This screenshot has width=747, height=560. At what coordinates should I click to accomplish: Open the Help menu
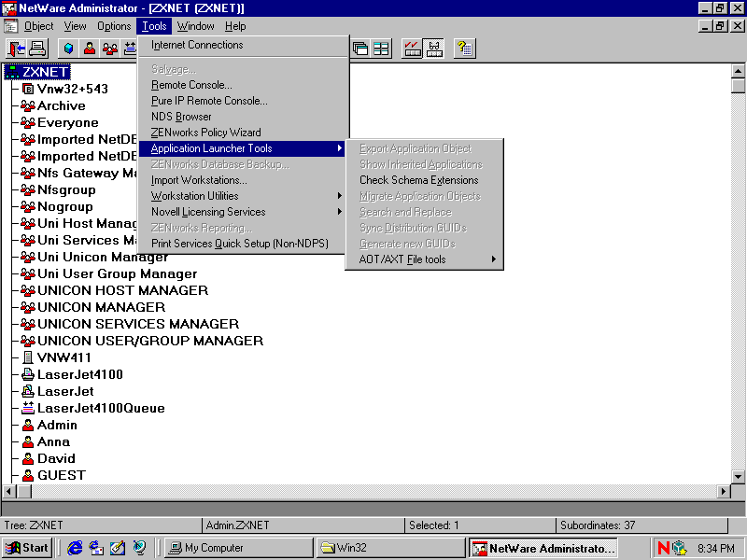235,26
